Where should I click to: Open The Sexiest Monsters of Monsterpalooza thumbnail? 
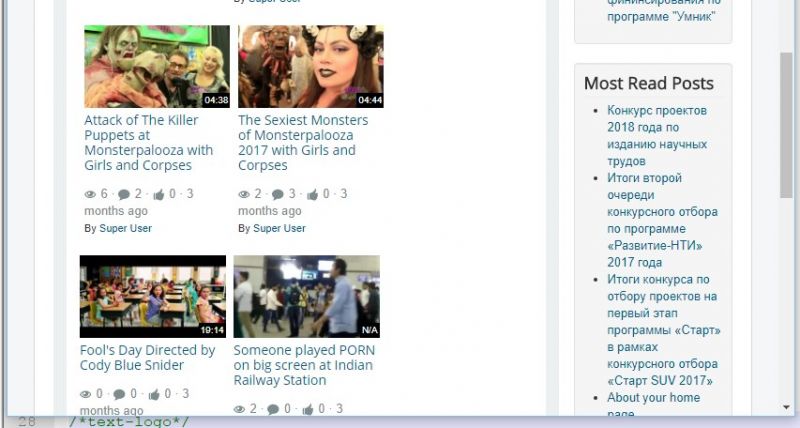[x=311, y=66]
